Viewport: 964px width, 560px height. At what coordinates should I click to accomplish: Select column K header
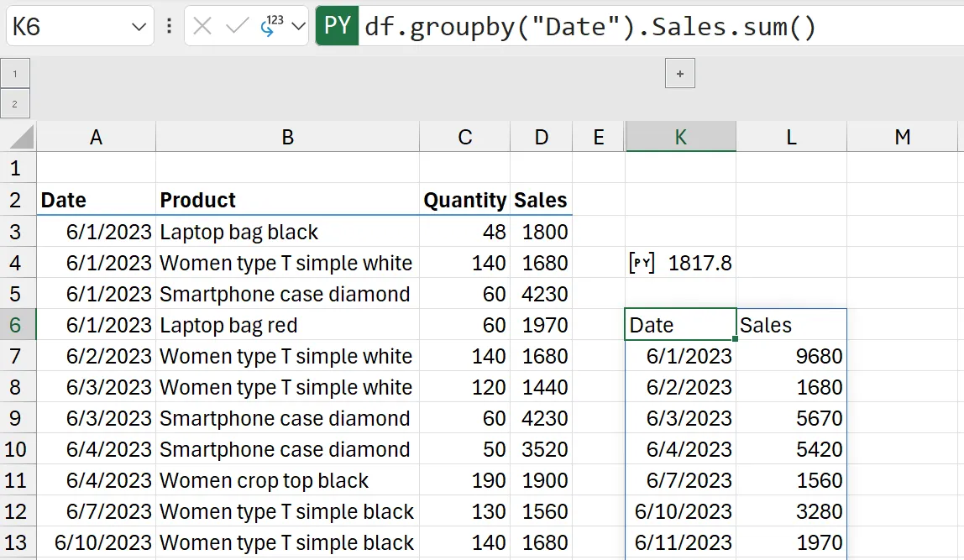(x=680, y=137)
